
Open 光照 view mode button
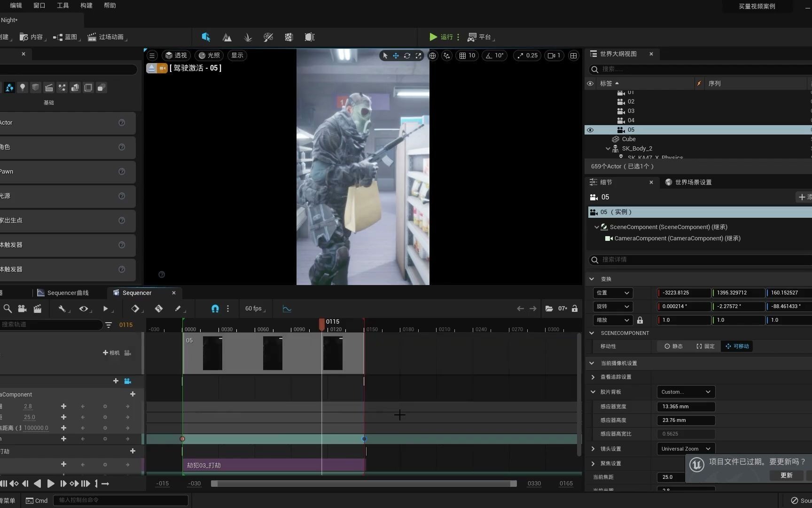[209, 56]
